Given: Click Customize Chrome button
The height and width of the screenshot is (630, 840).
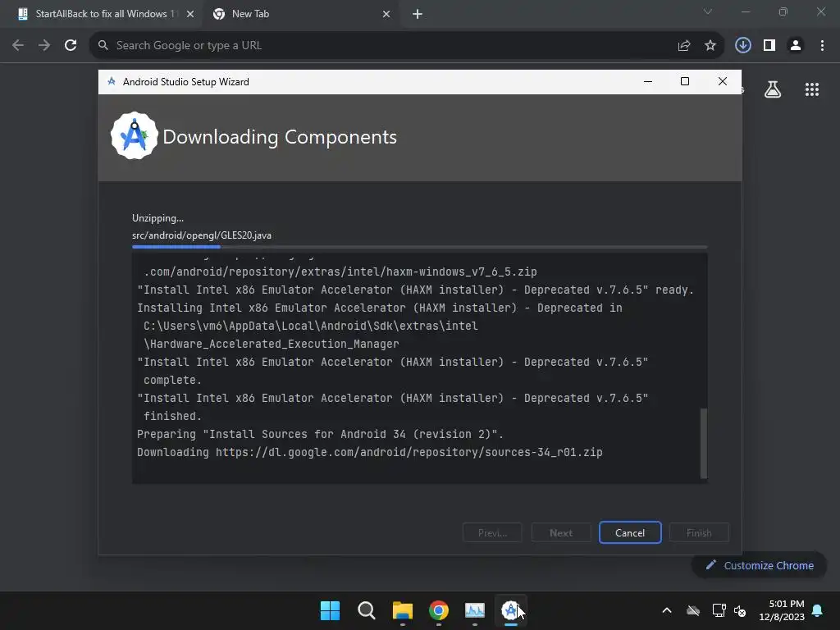Looking at the screenshot, I should coord(760,565).
